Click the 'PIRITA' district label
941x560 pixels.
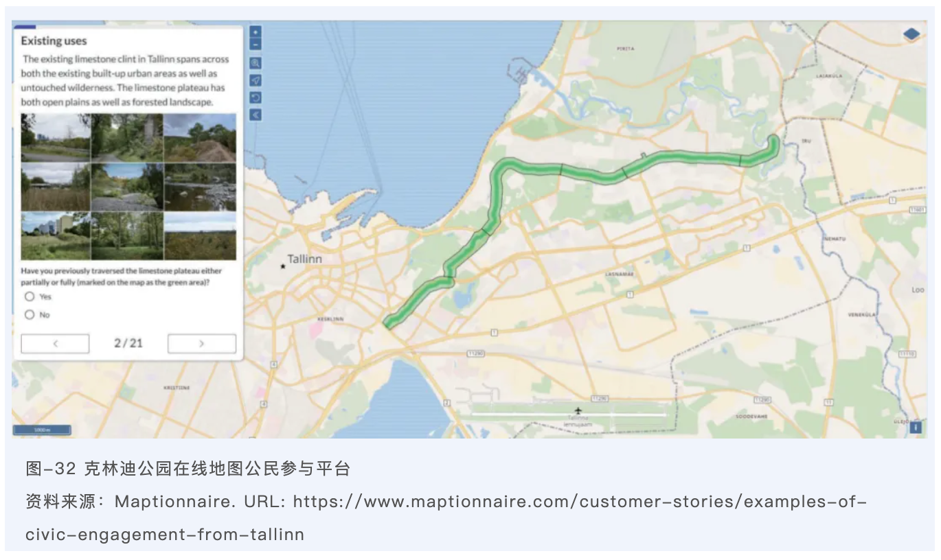[x=625, y=49]
